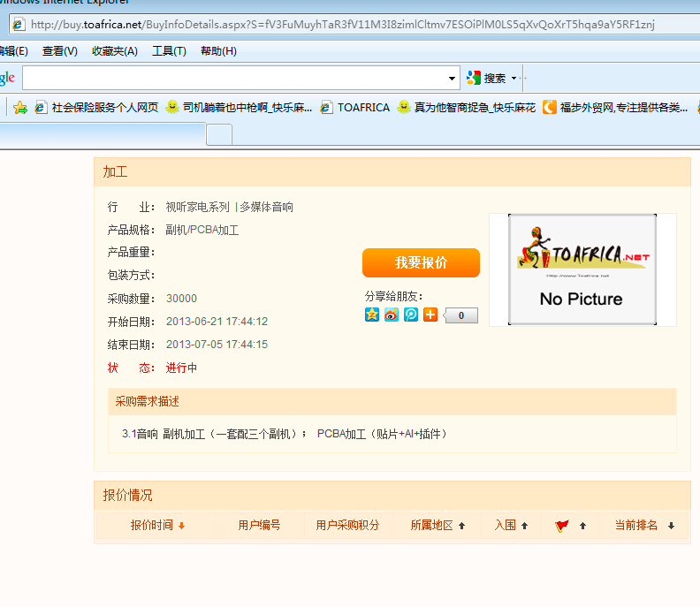The image size is (700, 607).
Task: Sort by 所属地区 column
Action: coord(437,526)
